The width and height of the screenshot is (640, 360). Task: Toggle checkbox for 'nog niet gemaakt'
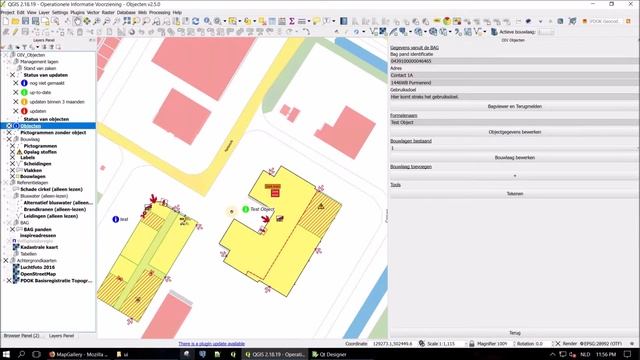pyautogui.click(x=16, y=83)
